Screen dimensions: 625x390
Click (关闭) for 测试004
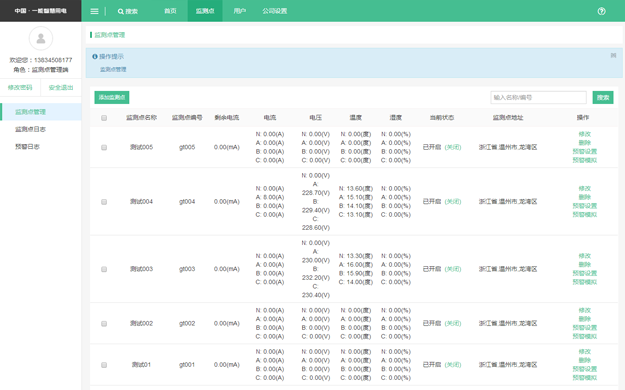[x=453, y=201]
